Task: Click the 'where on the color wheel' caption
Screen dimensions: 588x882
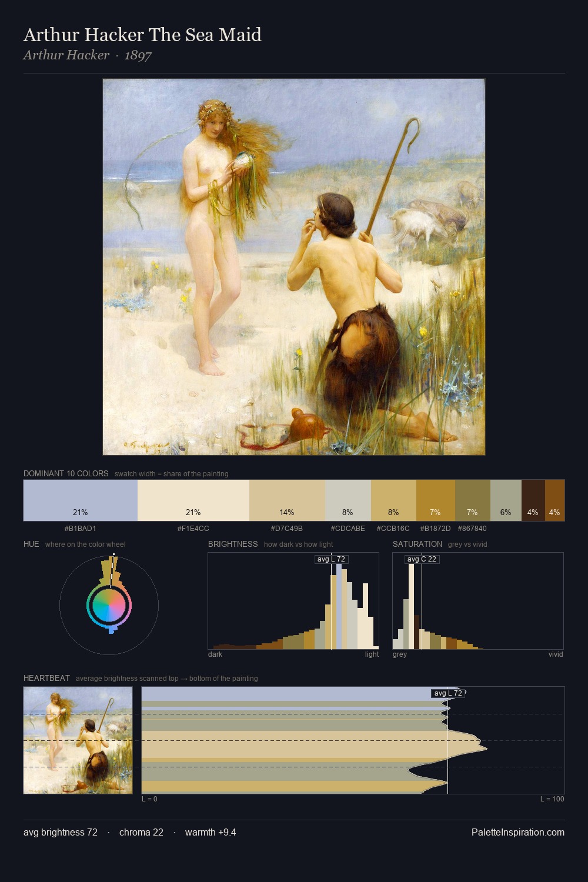Action: (85, 544)
